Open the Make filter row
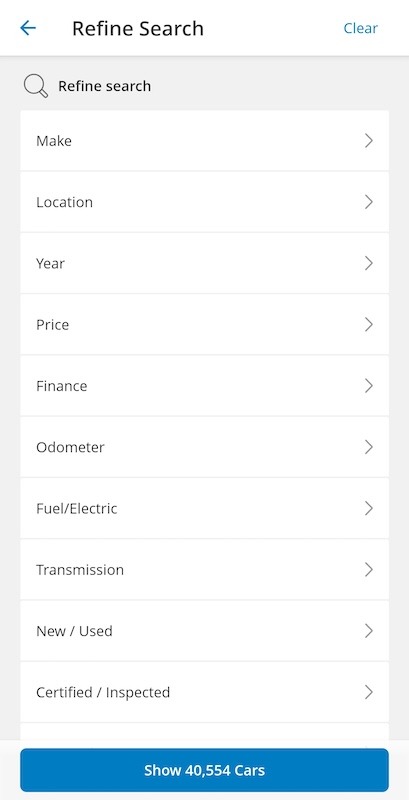This screenshot has height=800, width=409. coord(204,141)
